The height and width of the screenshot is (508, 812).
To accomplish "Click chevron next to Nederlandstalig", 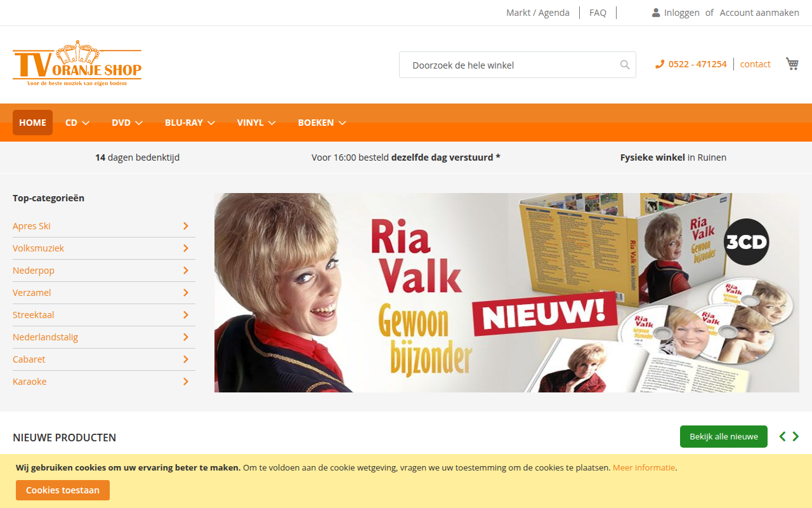I will [186, 337].
